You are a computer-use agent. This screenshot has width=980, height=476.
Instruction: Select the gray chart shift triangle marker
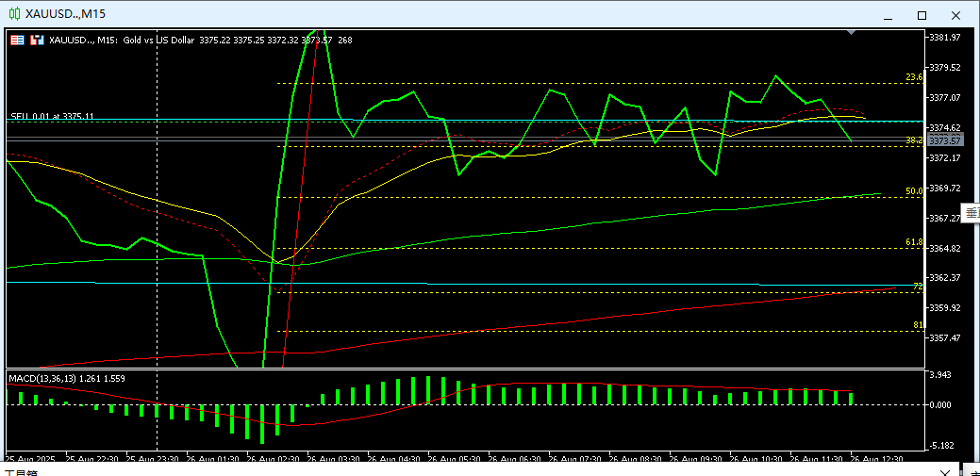point(851,31)
